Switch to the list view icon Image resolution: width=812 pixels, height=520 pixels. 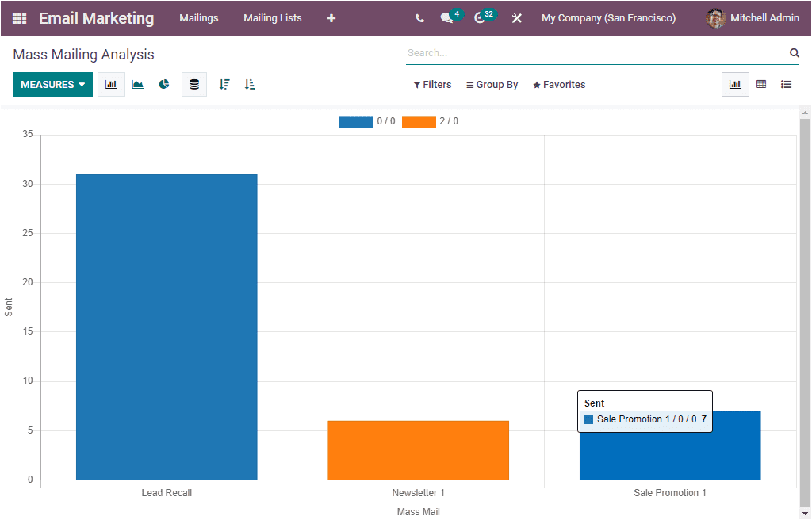[x=786, y=84]
